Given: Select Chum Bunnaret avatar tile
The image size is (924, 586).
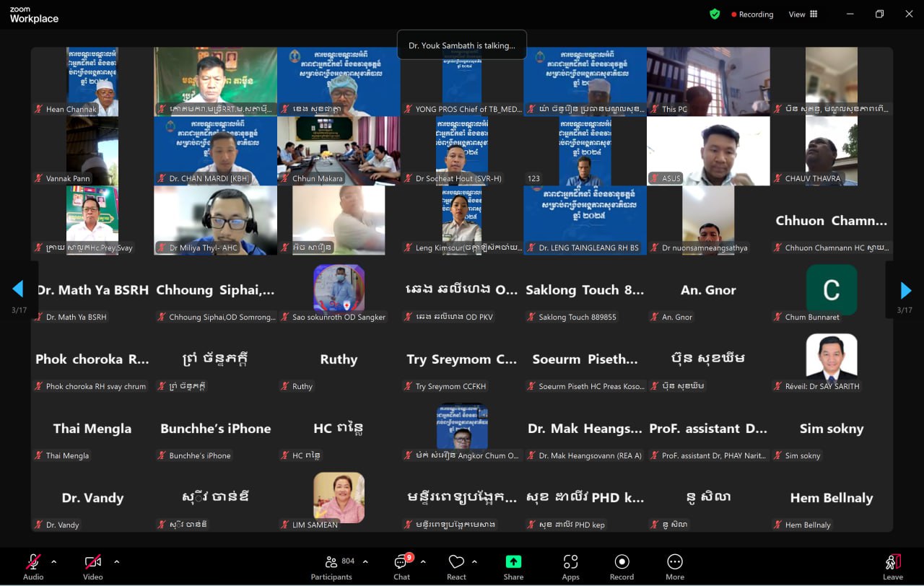Looking at the screenshot, I should click(x=832, y=289).
